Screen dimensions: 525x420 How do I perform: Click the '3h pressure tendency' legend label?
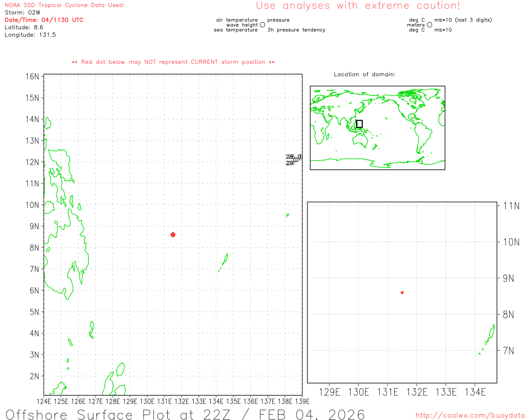pyautogui.click(x=296, y=30)
